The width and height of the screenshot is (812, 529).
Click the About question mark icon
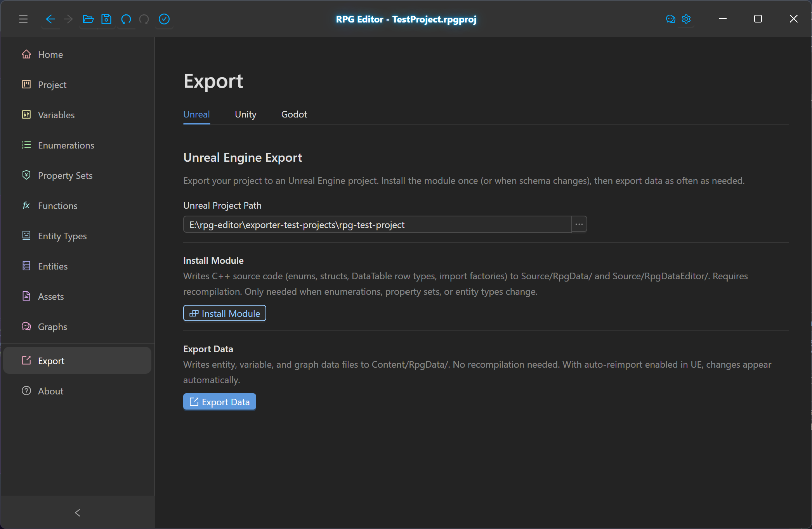(x=26, y=391)
